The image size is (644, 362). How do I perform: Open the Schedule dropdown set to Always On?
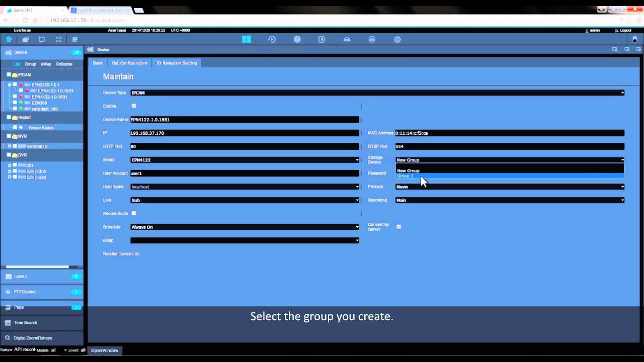(245, 227)
